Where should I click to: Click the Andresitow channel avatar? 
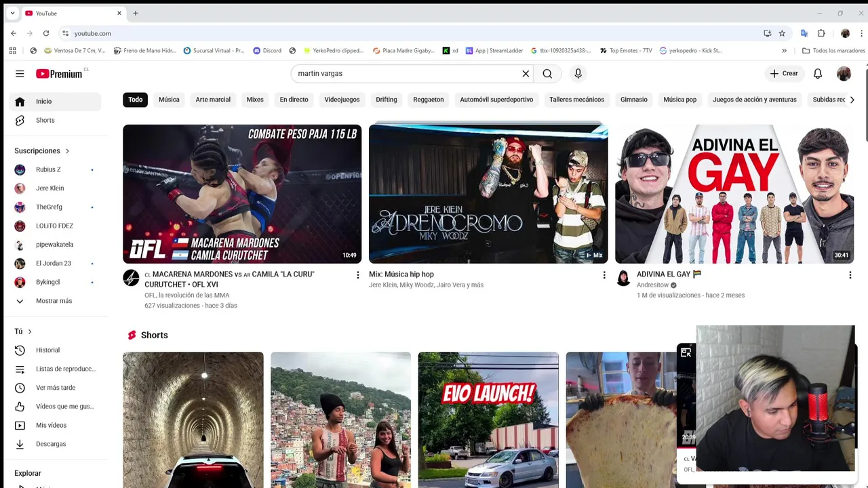623,278
